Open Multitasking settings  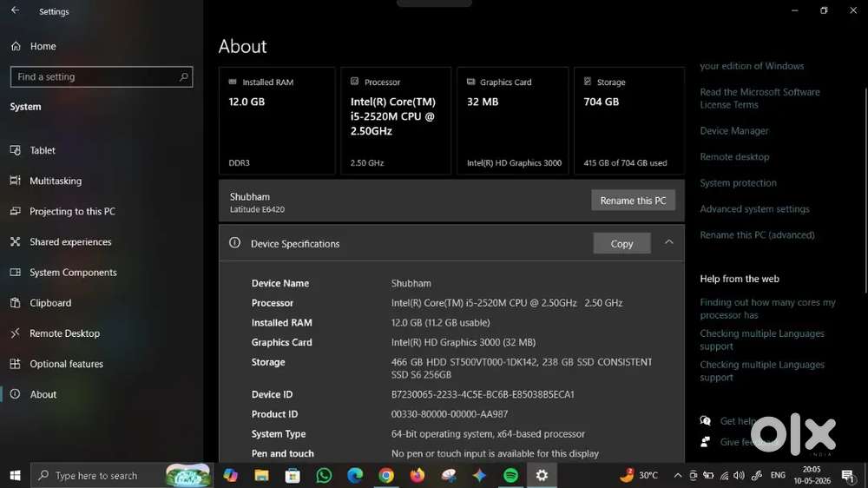tap(46, 181)
